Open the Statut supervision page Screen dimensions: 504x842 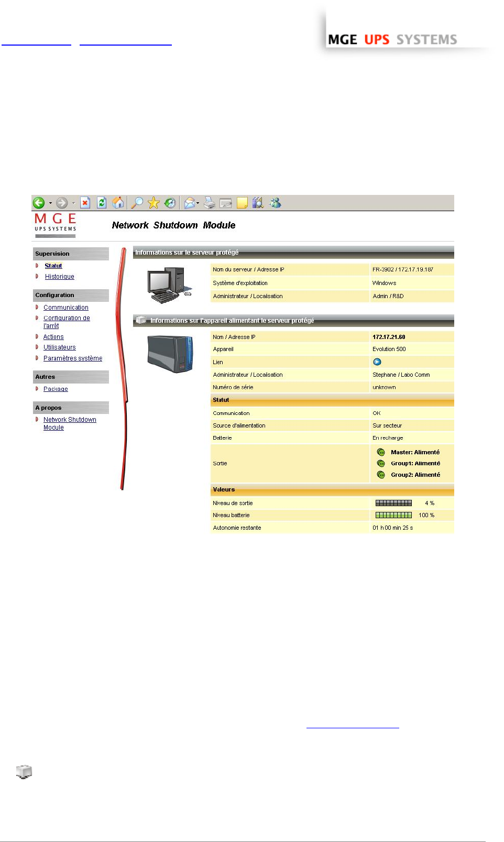pos(53,266)
